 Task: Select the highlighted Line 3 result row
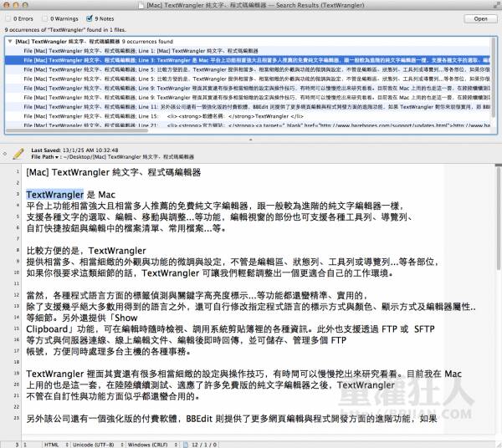248,60
